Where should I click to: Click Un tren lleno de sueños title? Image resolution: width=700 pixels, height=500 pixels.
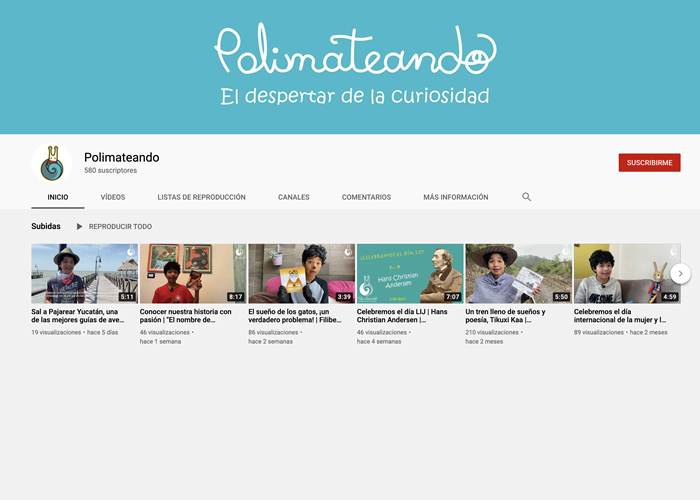[506, 316]
